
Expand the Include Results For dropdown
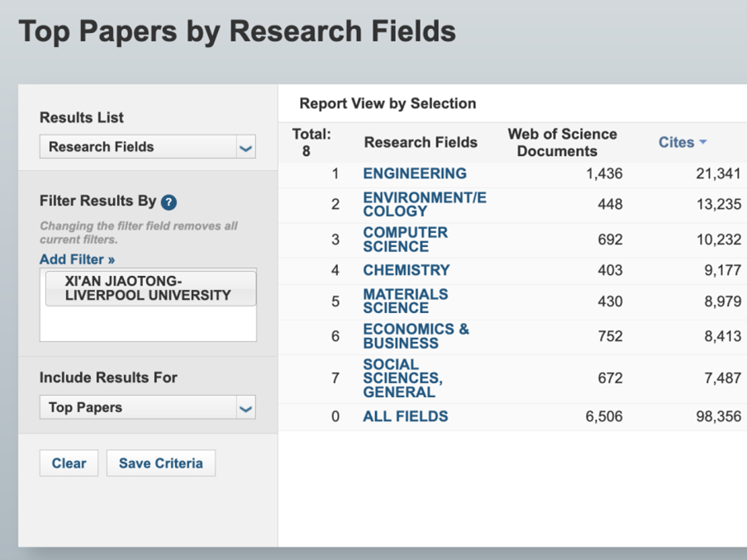click(147, 407)
